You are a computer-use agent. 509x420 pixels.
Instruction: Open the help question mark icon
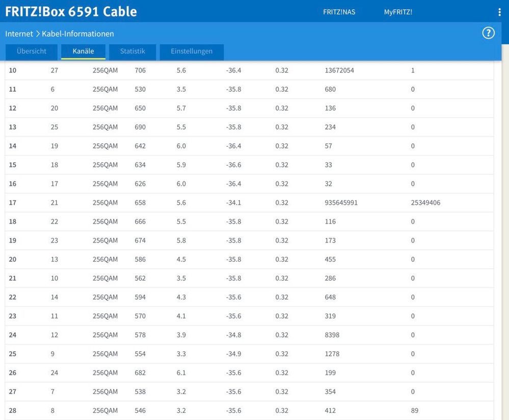click(488, 33)
